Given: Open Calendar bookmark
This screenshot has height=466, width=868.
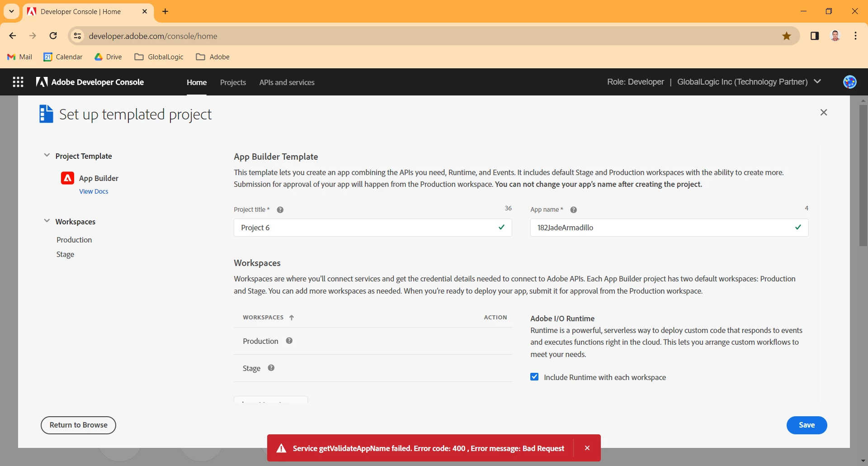Looking at the screenshot, I should (63, 57).
